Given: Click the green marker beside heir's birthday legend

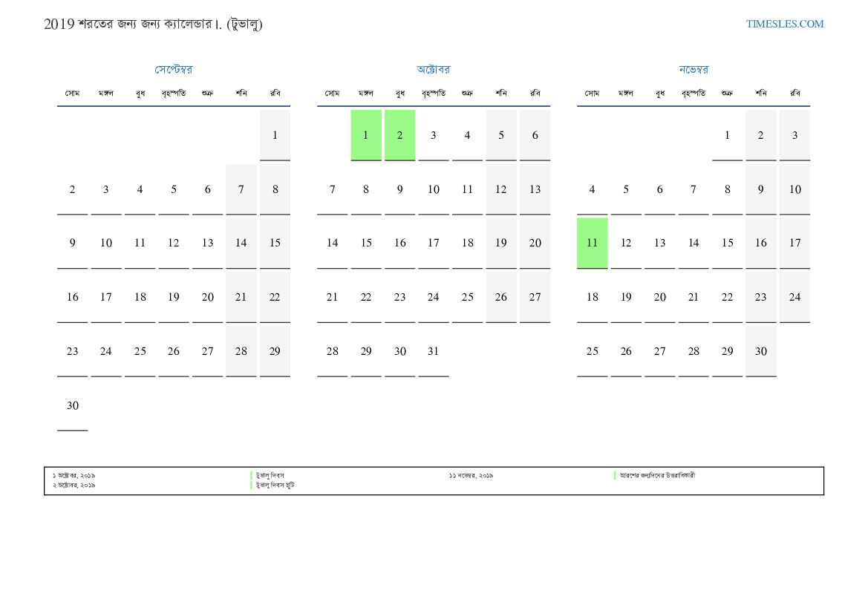Looking at the screenshot, I should 615,475.
